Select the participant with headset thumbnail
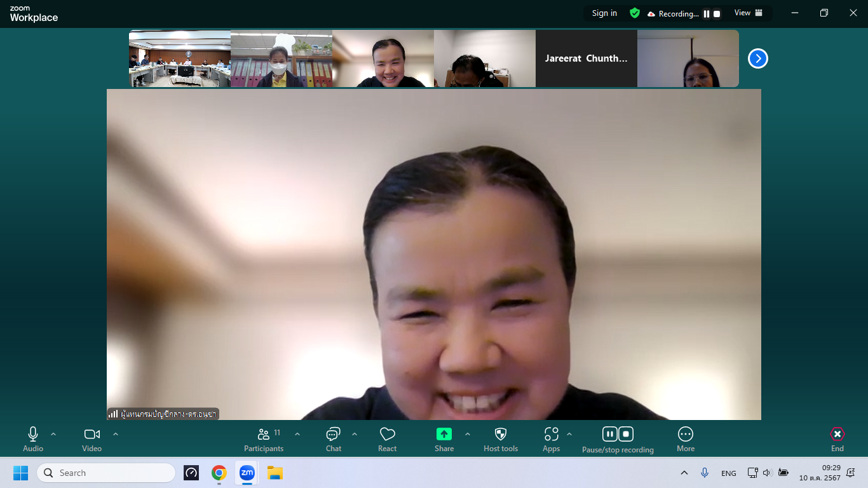868x488 pixels. [485, 58]
